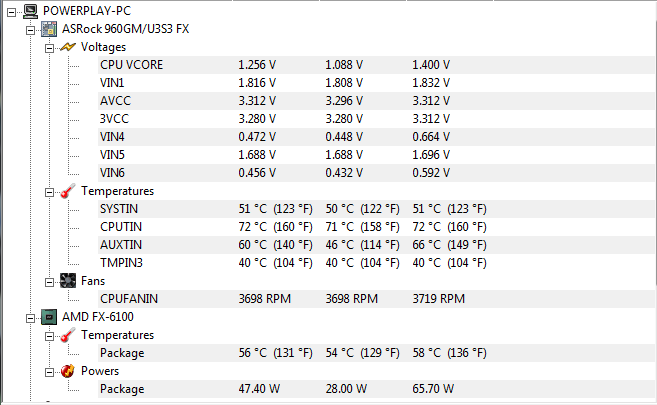Screen dimensions: 657x405
Task: Click the Voltages lightning bolt icon
Action: (x=68, y=47)
